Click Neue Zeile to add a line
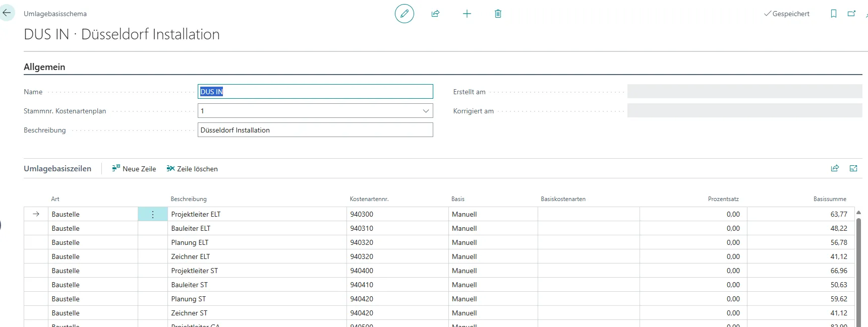 click(134, 169)
